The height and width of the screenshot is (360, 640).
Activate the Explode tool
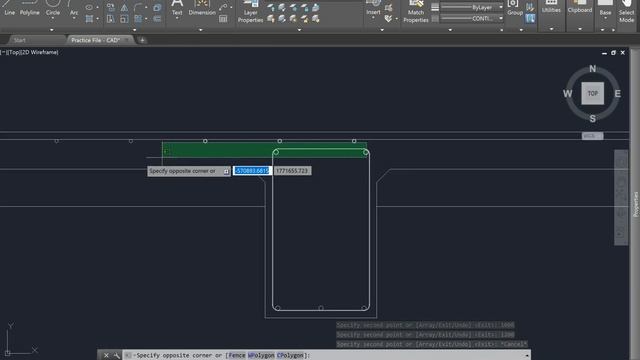coord(157,7)
